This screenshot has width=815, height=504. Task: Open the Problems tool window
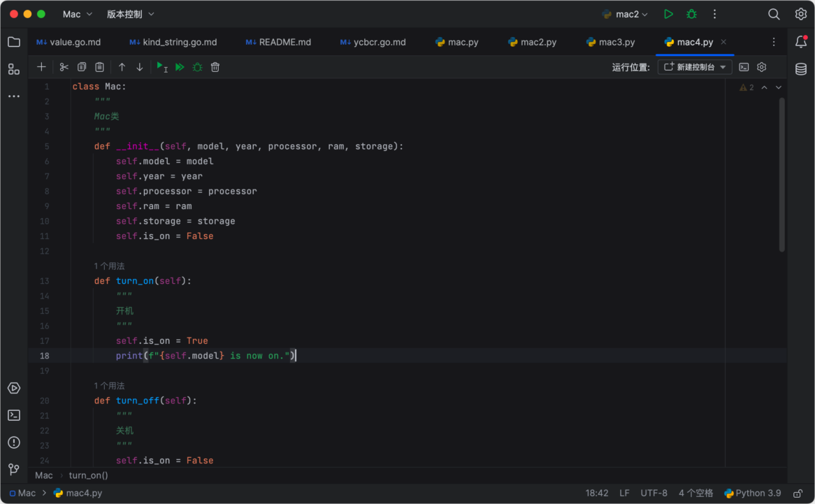[14, 442]
